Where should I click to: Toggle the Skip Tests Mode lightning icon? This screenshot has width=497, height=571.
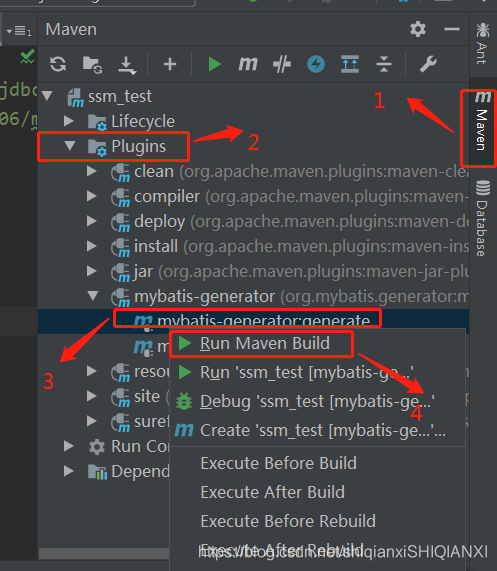tap(316, 64)
